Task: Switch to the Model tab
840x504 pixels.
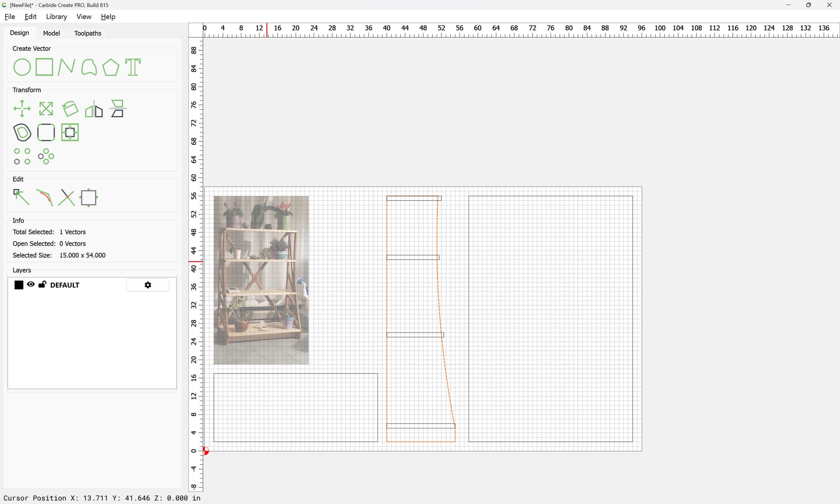Action: [x=51, y=33]
